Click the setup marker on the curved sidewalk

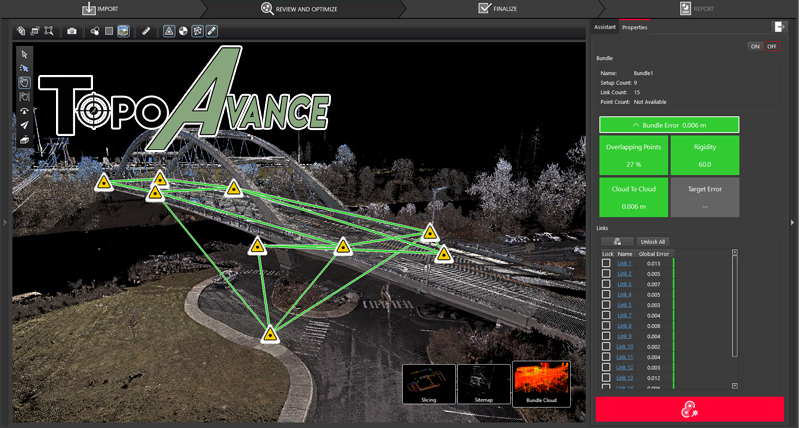(270, 335)
